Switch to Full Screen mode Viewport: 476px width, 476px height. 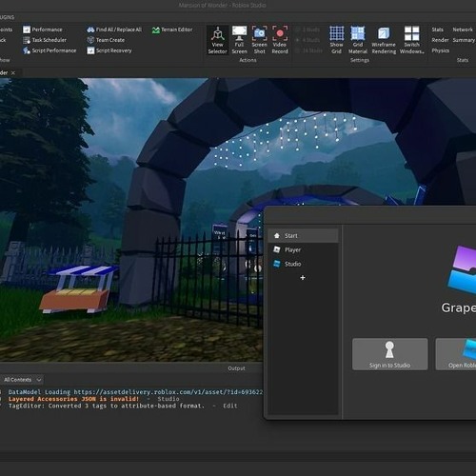[x=239, y=40]
